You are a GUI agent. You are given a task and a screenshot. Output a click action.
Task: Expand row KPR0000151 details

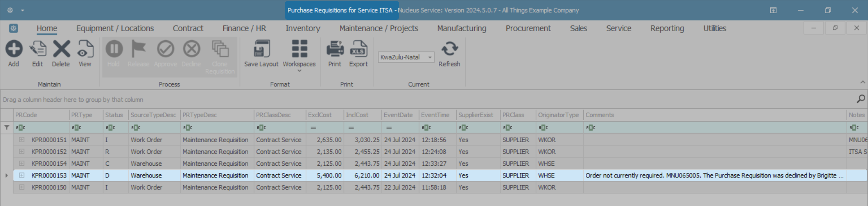[22, 140]
